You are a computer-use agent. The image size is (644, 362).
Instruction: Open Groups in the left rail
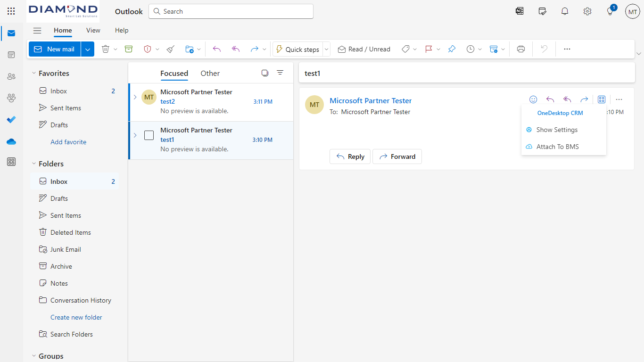point(11,98)
